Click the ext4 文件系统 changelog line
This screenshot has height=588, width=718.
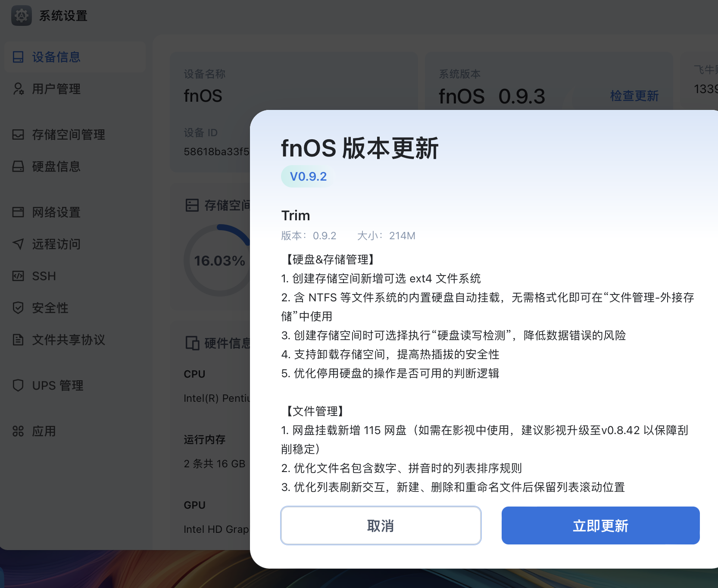point(381,278)
